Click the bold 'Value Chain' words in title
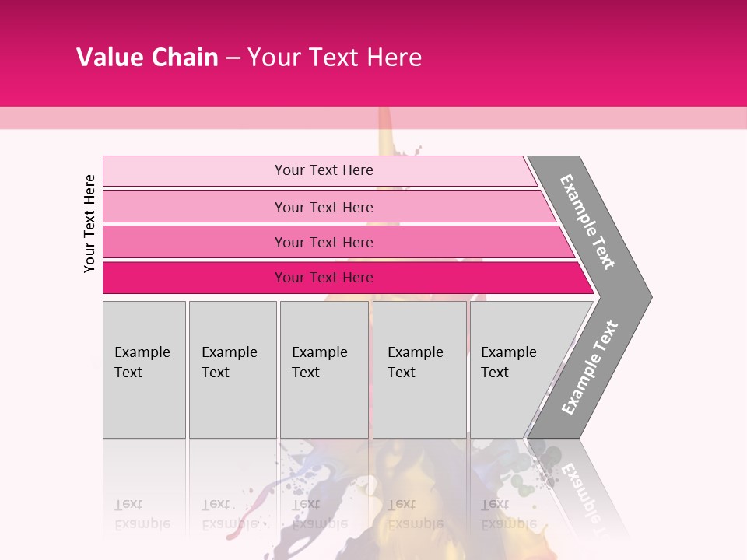Viewport: 747px width, 560px height. [147, 58]
